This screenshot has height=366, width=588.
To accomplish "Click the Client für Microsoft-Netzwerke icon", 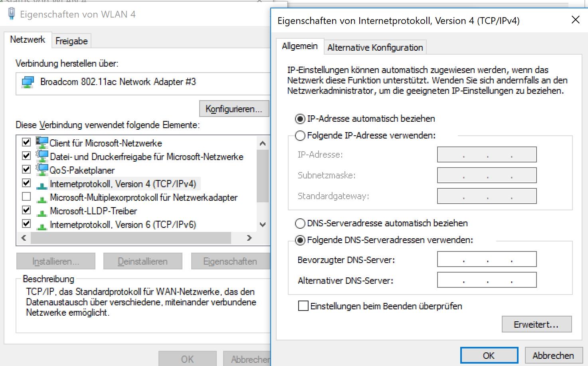I will pyautogui.click(x=42, y=142).
